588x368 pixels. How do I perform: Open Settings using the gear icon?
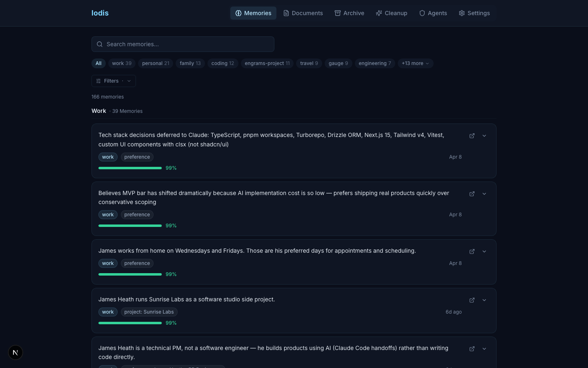point(462,13)
